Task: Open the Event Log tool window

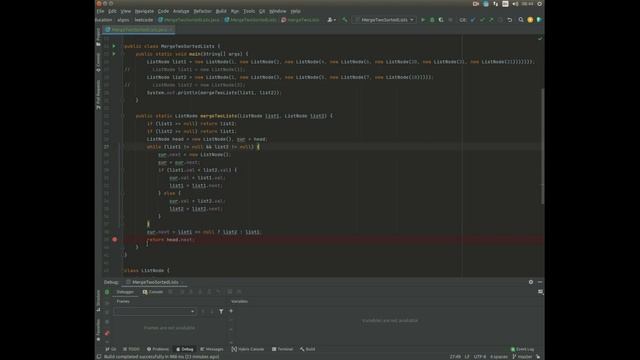Action: (x=522, y=349)
